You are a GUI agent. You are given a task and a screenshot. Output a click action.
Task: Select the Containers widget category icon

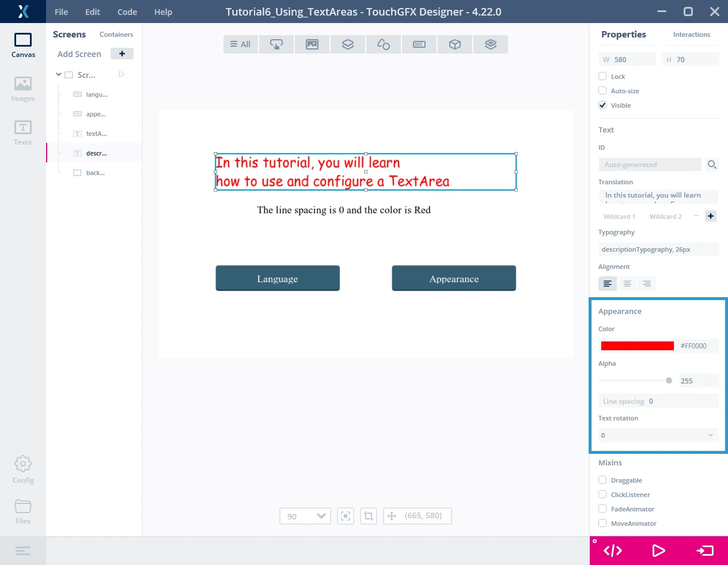[x=348, y=44]
